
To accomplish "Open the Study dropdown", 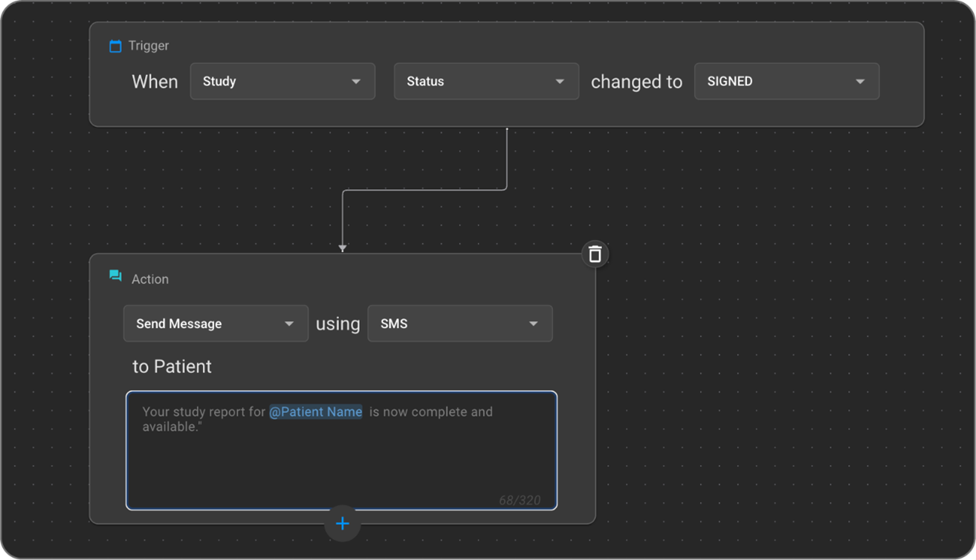I will tap(282, 82).
